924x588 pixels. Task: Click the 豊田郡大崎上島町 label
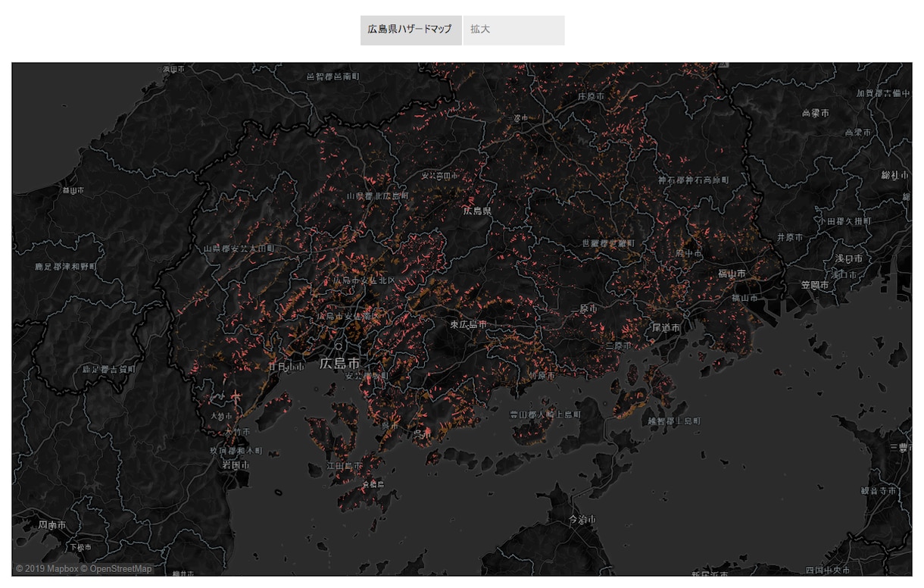[545, 415]
